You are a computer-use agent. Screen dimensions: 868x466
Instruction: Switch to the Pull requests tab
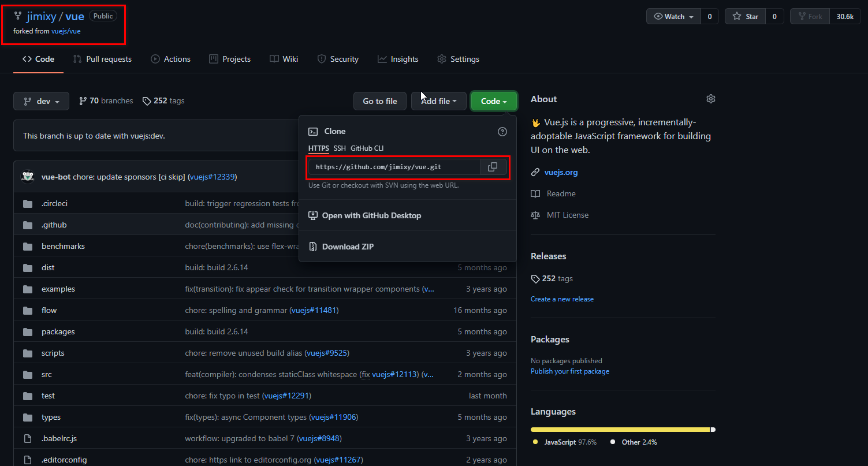pos(102,59)
